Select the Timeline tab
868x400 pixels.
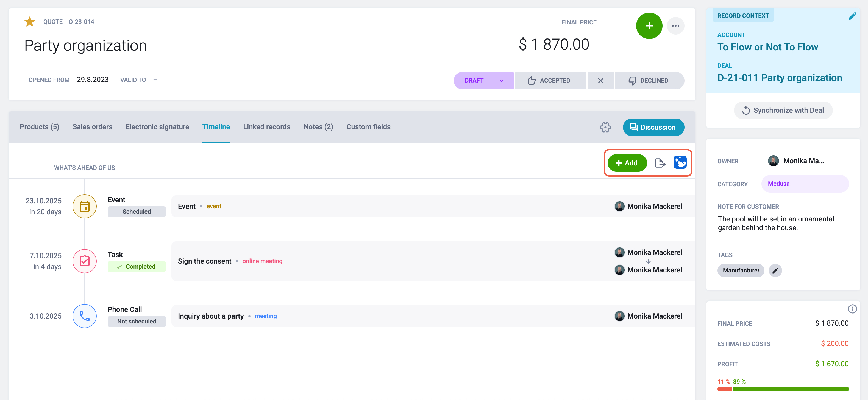coord(216,127)
